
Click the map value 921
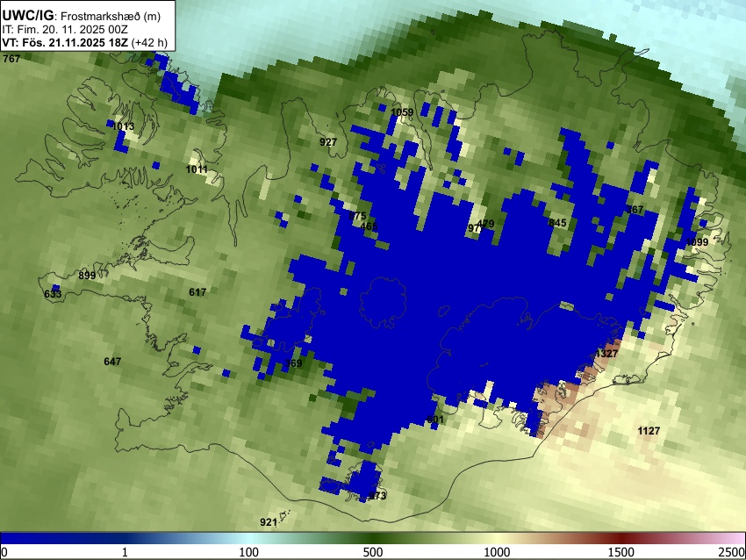[269, 522]
